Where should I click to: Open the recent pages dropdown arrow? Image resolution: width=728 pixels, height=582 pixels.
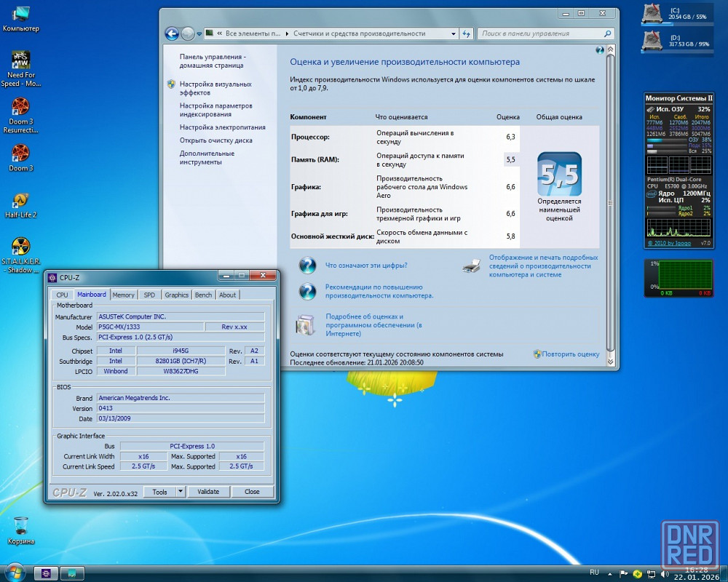200,33
